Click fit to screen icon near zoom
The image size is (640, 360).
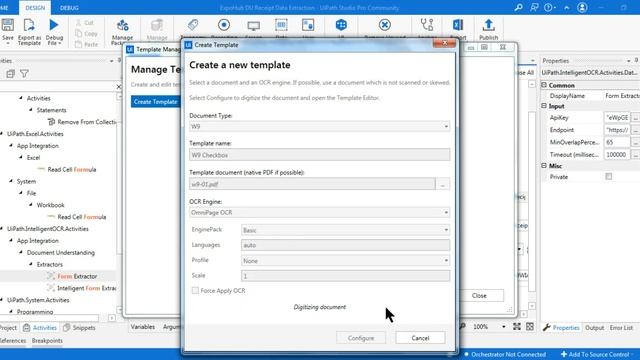tap(517, 327)
